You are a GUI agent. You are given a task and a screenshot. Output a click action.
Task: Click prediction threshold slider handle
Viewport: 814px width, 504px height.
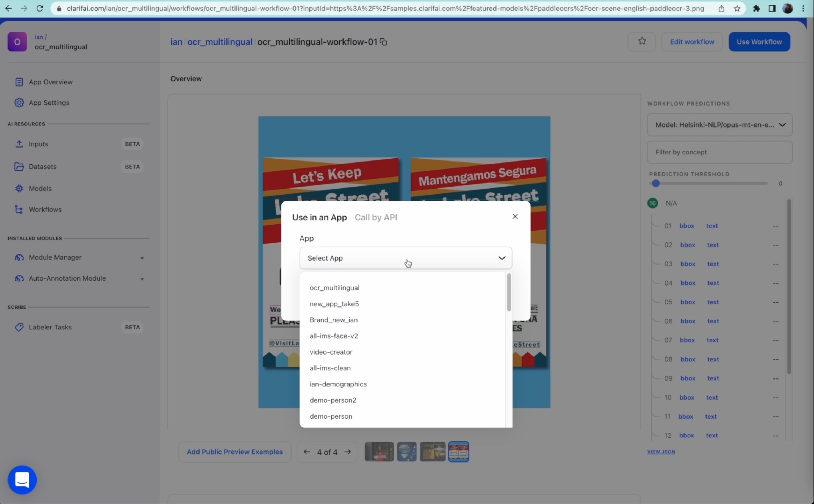tap(656, 183)
